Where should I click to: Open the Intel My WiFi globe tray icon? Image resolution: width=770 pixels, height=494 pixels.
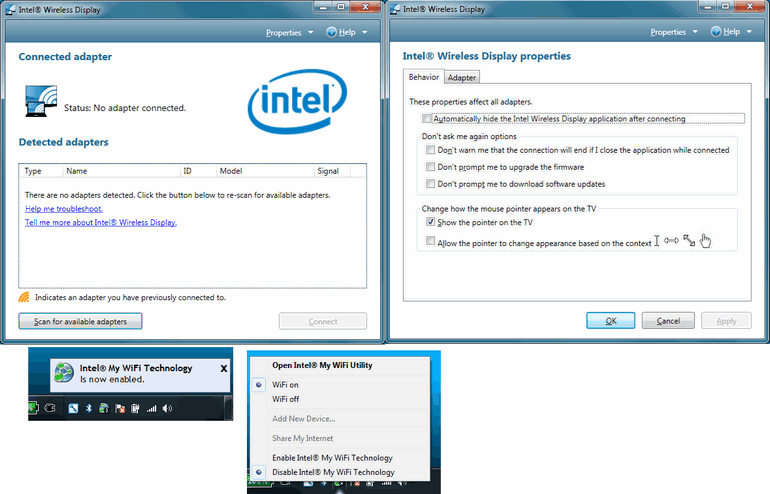tap(104, 408)
